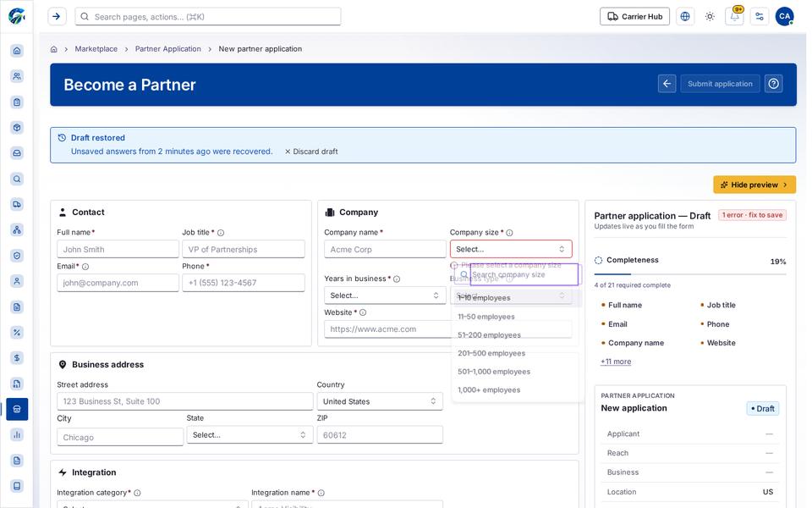Click the Completeness progress bar
Screen dimensions: 812x508
click(690, 273)
